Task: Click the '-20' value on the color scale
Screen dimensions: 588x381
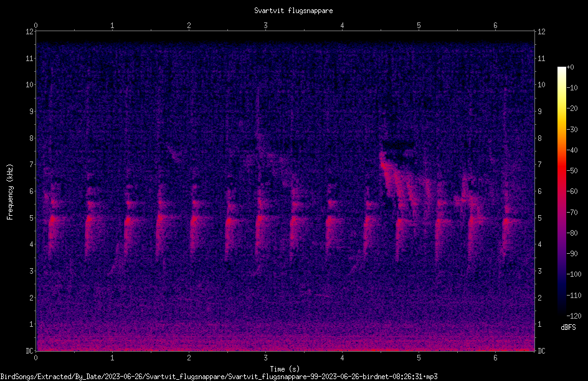Action: [x=572, y=109]
